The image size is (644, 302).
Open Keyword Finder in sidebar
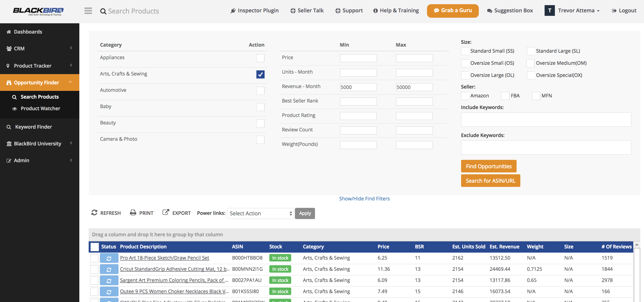coord(34,127)
